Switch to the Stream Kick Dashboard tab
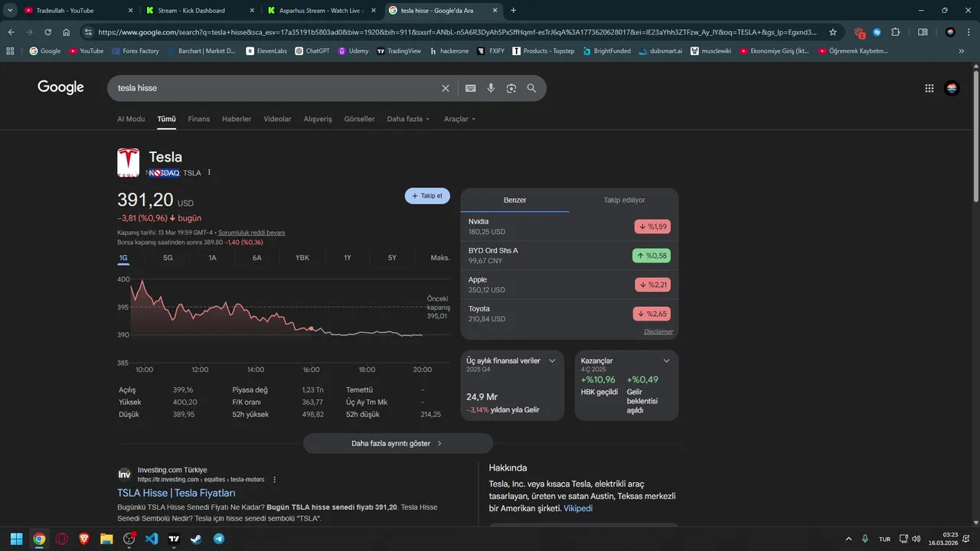980x551 pixels. click(198, 11)
